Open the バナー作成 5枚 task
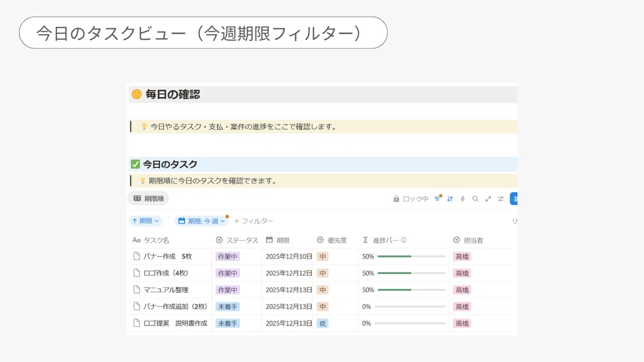The height and width of the screenshot is (362, 644). 167,256
